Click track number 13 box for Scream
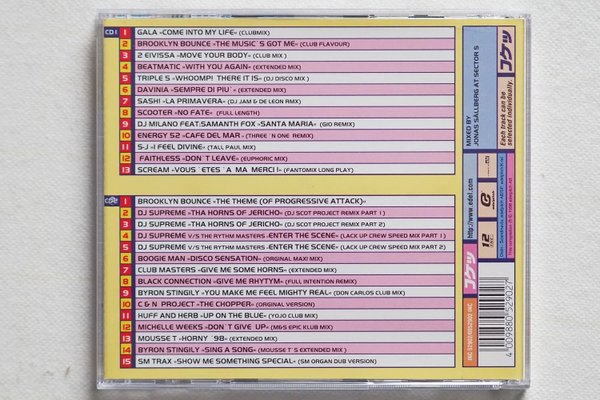600x400 pixels. point(125,170)
